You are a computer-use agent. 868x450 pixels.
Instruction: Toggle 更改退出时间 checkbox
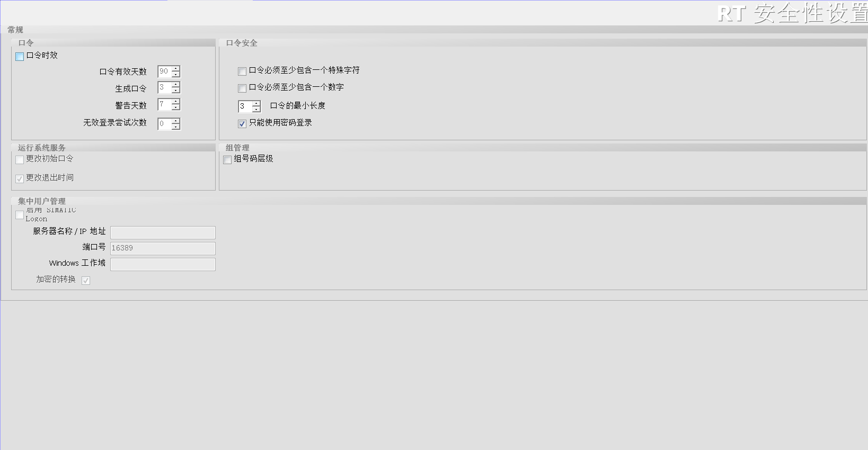tap(20, 179)
